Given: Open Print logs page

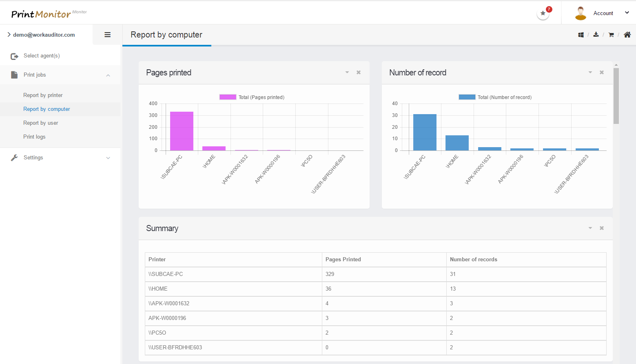Looking at the screenshot, I should pos(34,137).
